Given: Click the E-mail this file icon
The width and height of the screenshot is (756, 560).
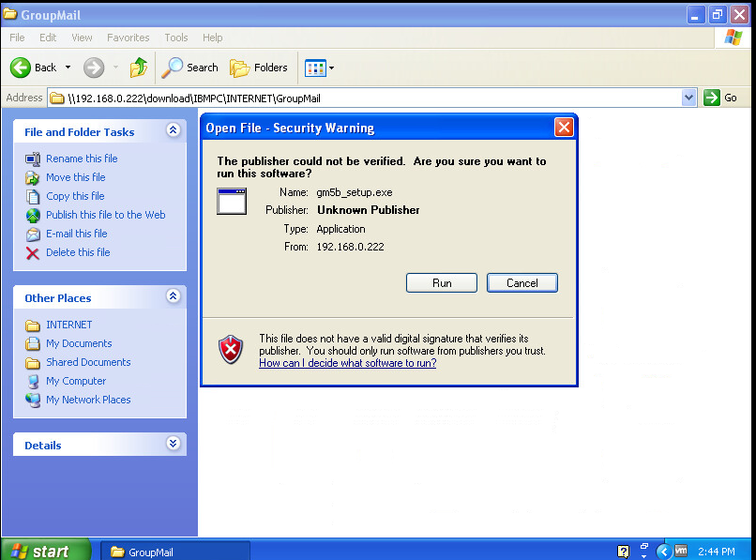Looking at the screenshot, I should pyautogui.click(x=33, y=234).
